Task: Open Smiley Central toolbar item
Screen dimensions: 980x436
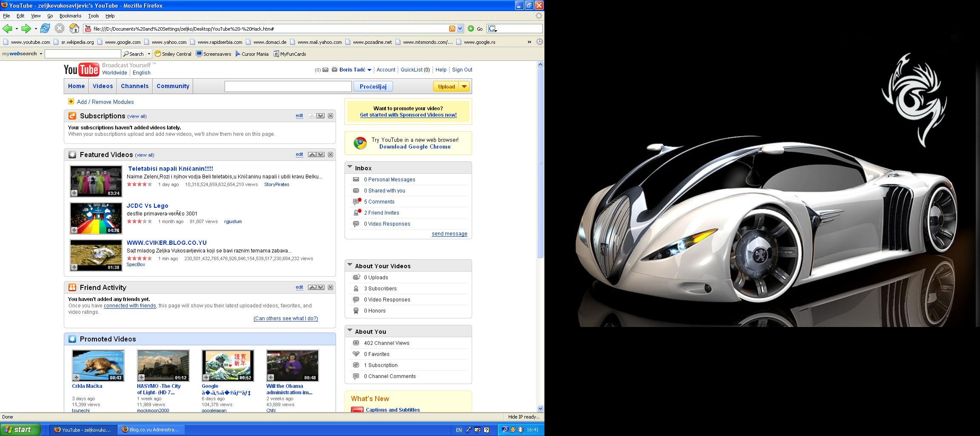Action: tap(173, 54)
